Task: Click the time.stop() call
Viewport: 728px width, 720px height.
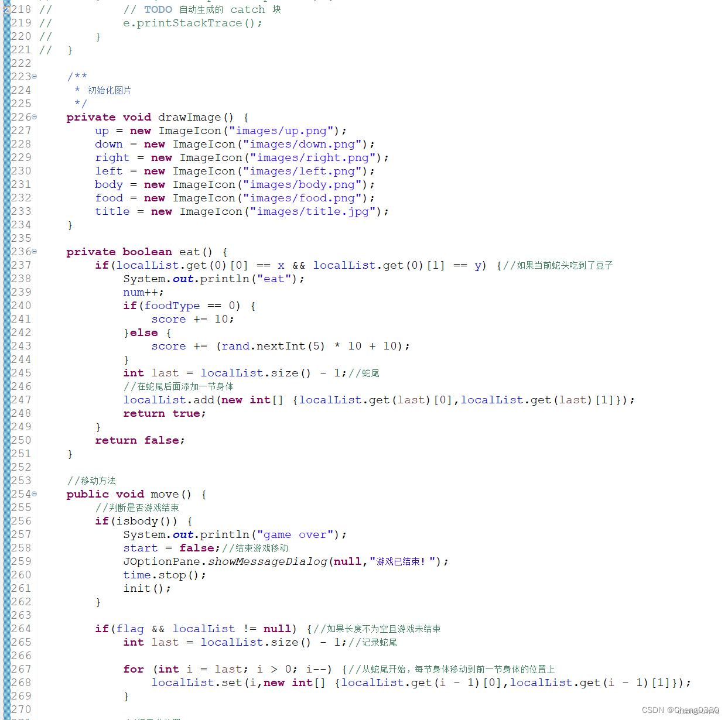Action: pos(165,575)
